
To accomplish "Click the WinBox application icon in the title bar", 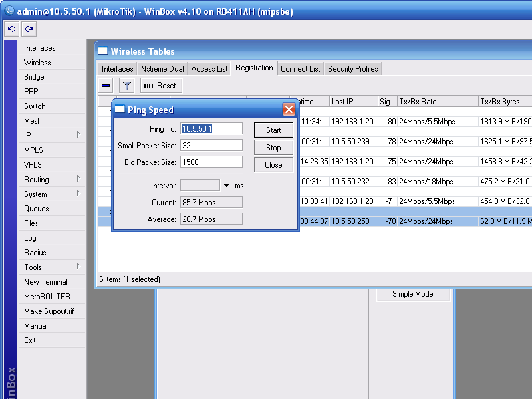I will [x=9, y=11].
